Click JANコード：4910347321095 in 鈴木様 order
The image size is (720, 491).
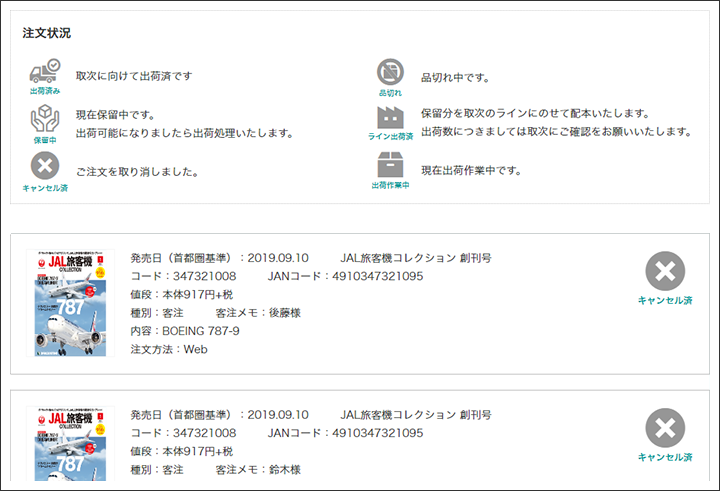pyautogui.click(x=345, y=433)
